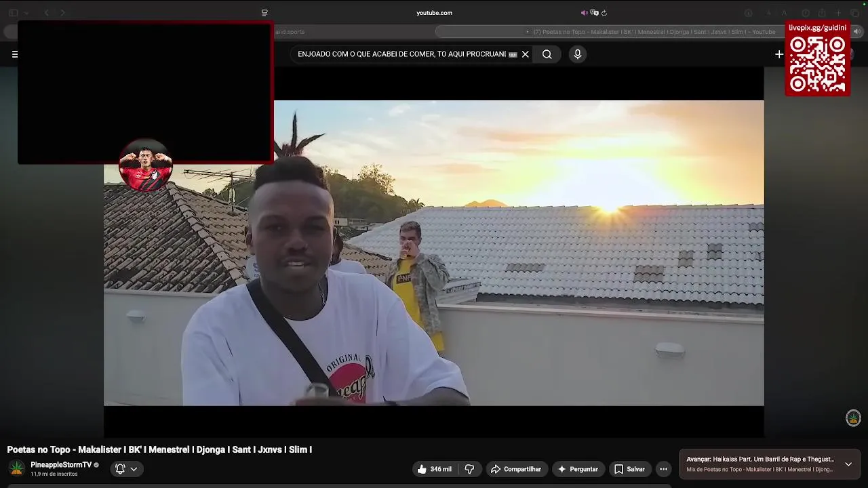This screenshot has width=868, height=488.
Task: Toggle the subscription notification bell
Action: (x=120, y=468)
